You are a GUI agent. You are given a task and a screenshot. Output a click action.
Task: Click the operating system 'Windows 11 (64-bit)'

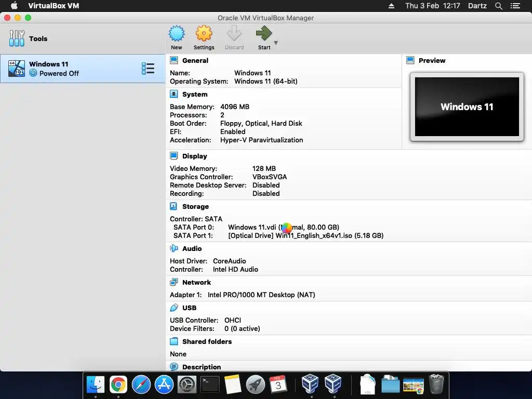pos(265,82)
